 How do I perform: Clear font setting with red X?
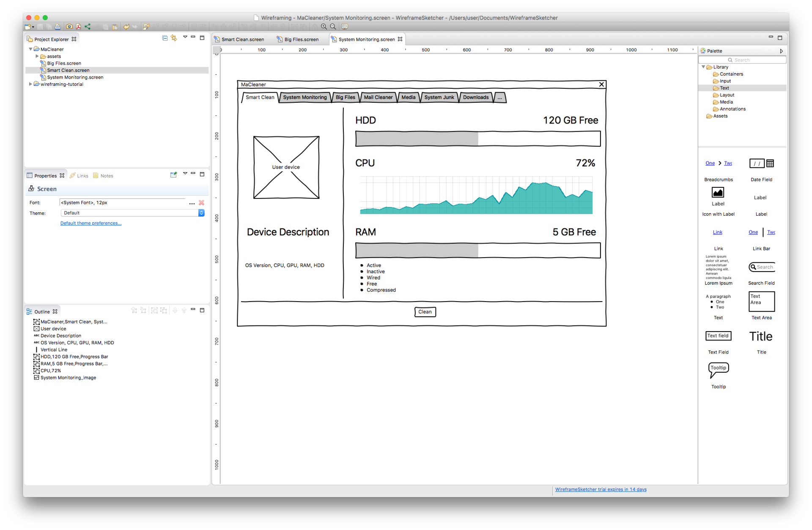[201, 203]
